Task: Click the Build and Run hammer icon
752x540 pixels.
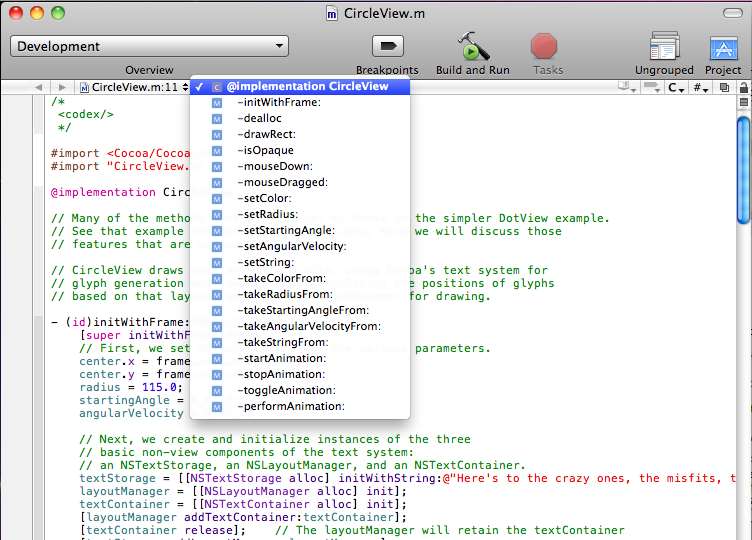Action: [x=471, y=46]
